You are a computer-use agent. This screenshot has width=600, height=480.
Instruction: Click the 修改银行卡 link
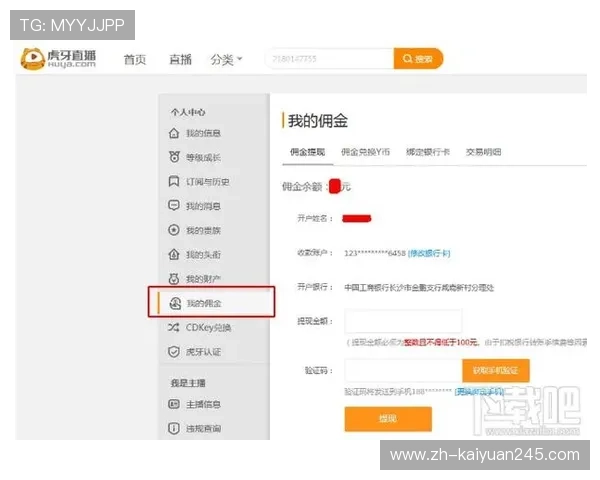[429, 253]
